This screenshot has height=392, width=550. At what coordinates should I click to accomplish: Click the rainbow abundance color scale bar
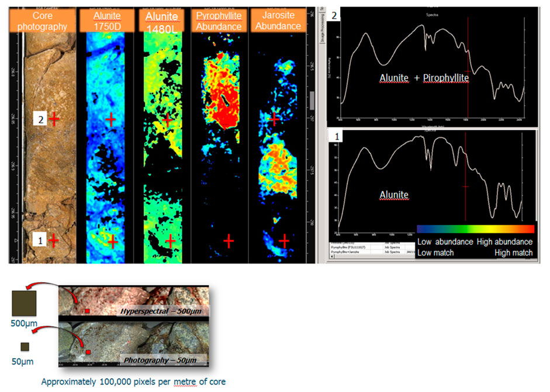(x=475, y=229)
